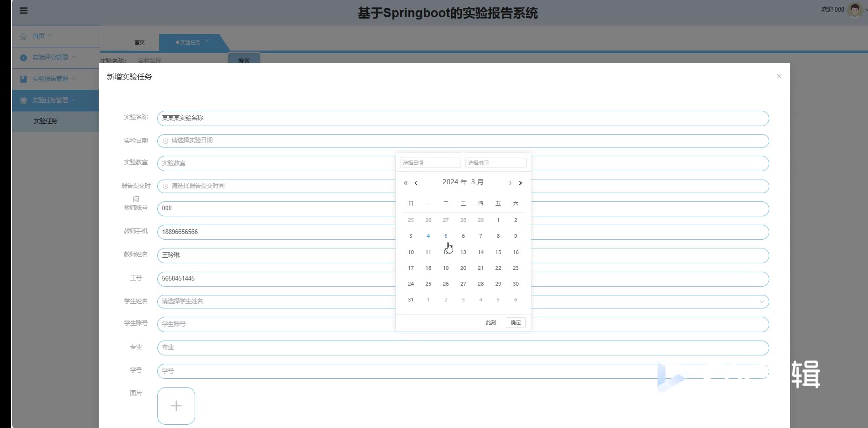Click the clock icon in 报告提交时间 field
This screenshot has height=428, width=868.
[165, 186]
